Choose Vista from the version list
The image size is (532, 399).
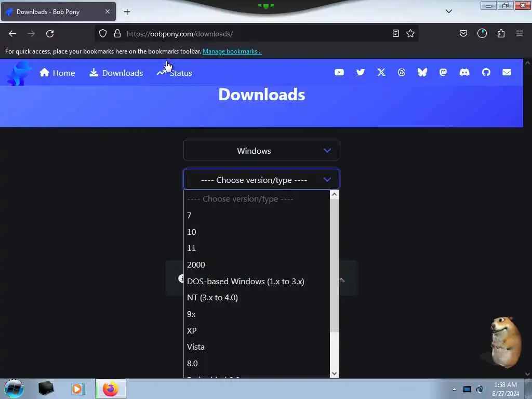tap(257, 347)
